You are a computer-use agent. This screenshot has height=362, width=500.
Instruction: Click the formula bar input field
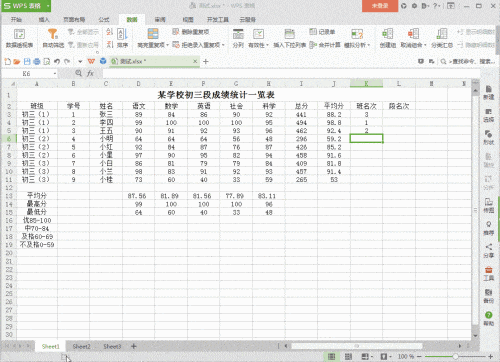291,73
